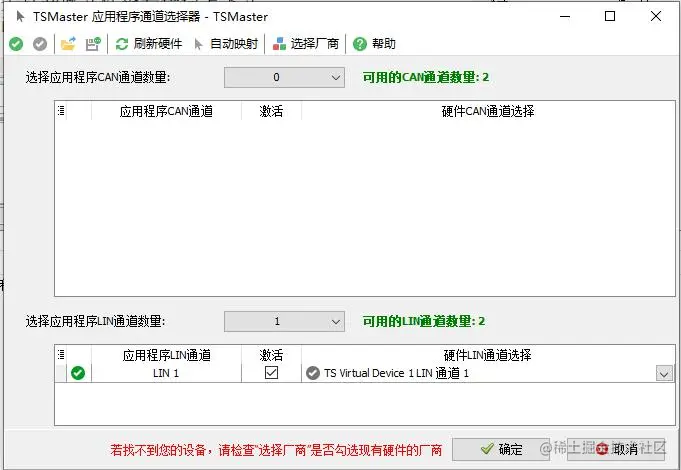Click the LIN table column menu icon
The width and height of the screenshot is (681, 470).
coord(61,355)
